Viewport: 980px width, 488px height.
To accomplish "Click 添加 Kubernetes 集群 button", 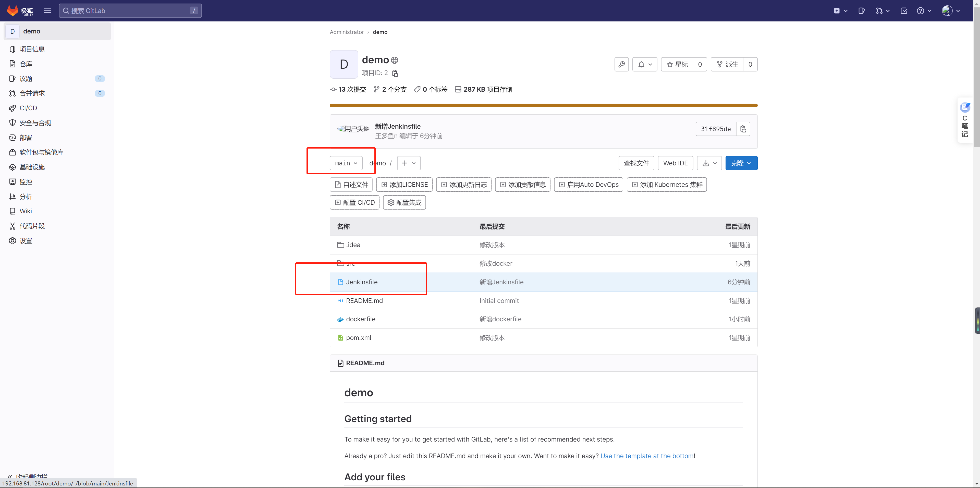I will pos(667,185).
